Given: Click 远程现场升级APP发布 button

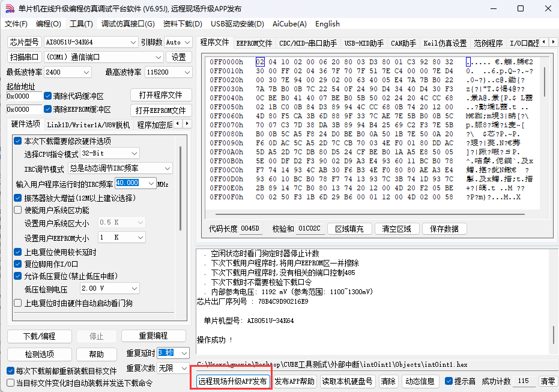Looking at the screenshot, I should point(232,381).
